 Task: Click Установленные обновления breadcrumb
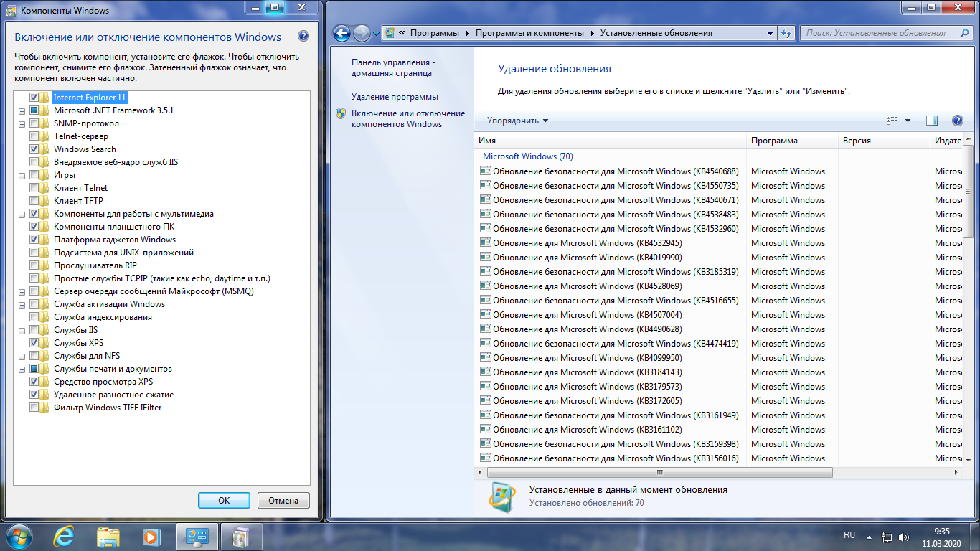click(x=656, y=33)
